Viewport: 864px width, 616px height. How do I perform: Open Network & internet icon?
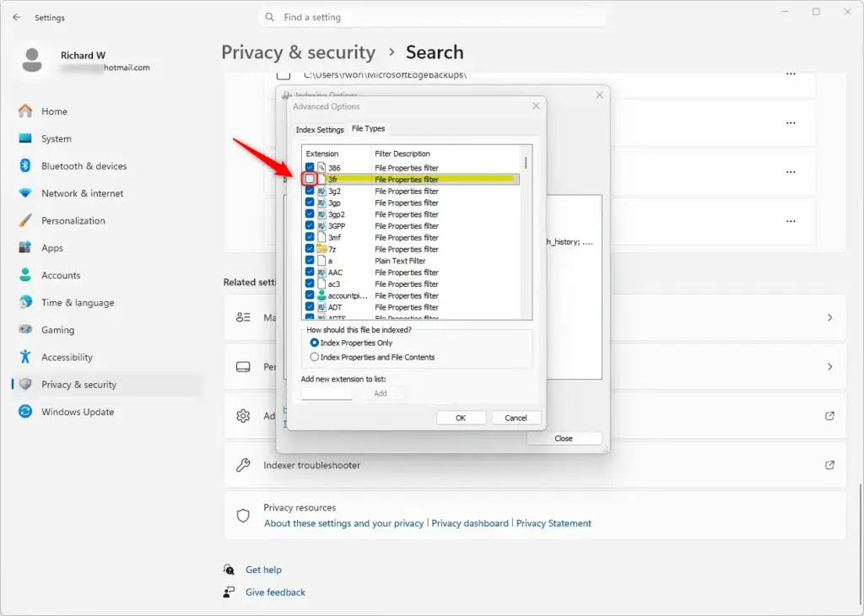click(x=25, y=193)
